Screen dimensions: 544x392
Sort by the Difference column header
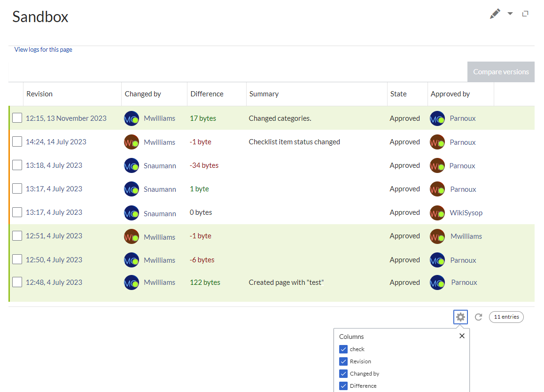[217, 94]
